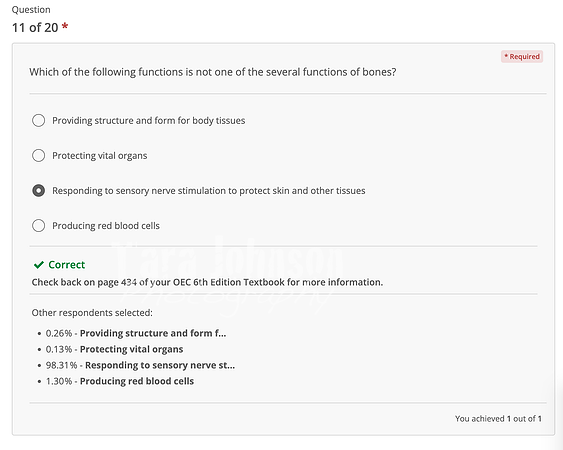Click the 'Check back on page 434' feedback text
Image resolution: width=563 pixels, height=450 pixels.
[207, 282]
